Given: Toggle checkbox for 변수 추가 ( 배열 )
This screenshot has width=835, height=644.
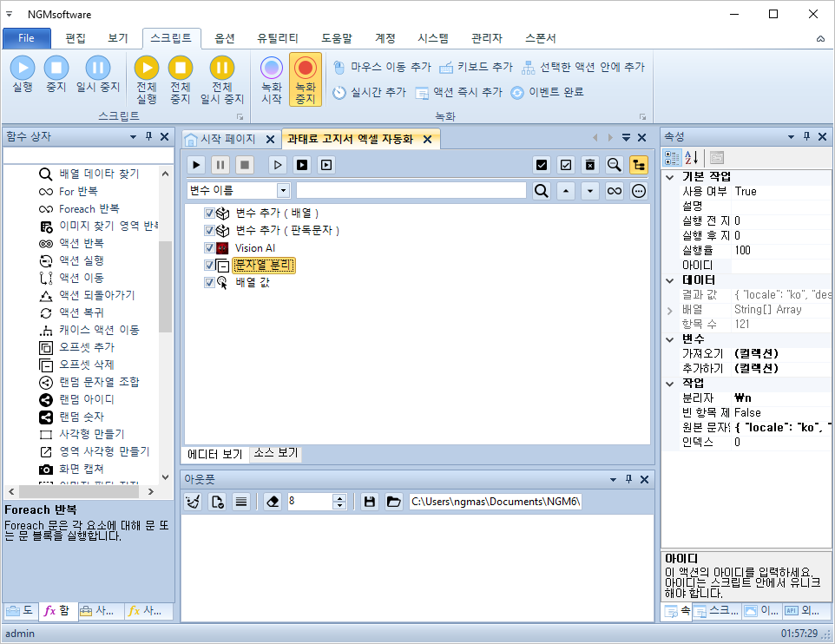Looking at the screenshot, I should (209, 213).
